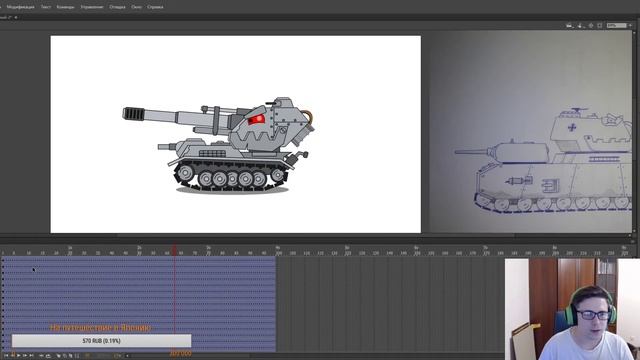The image size is (640, 360).
Task: Open the Справка menu
Action: click(x=155, y=7)
